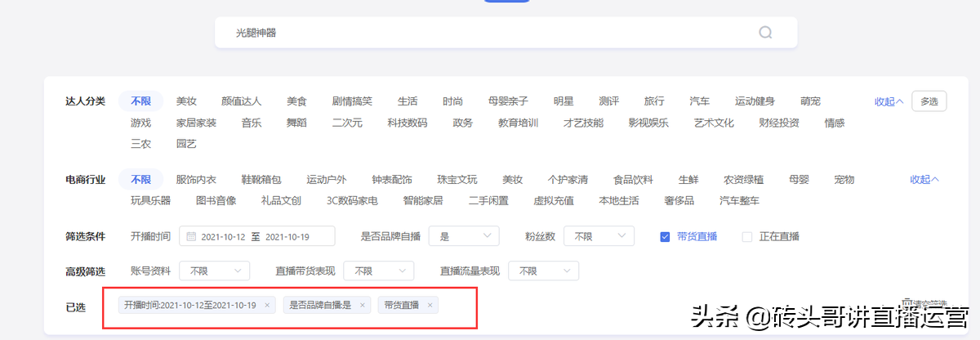Select the 个护家清 industry
The width and height of the screenshot is (980, 340).
[568, 180]
